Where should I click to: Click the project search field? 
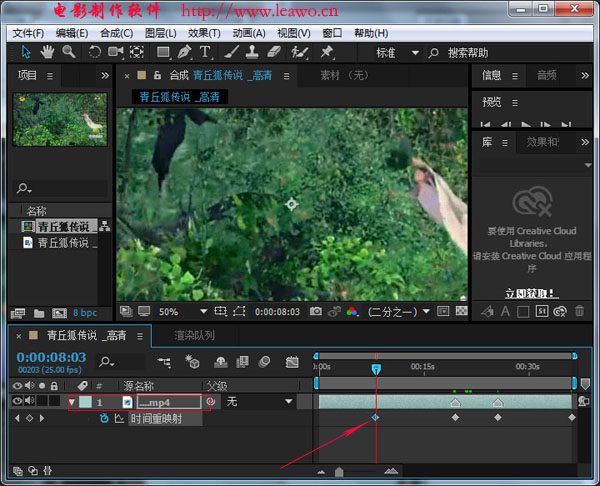pyautogui.click(x=60, y=188)
